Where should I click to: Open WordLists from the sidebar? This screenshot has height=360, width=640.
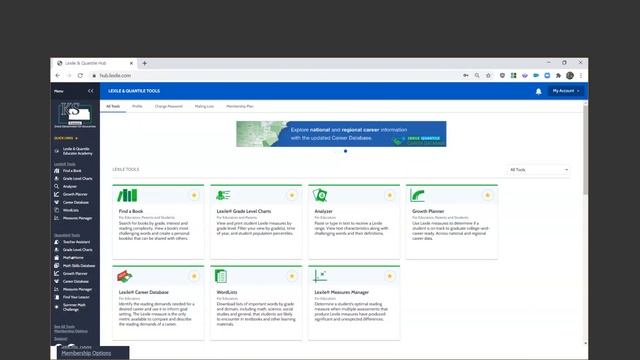coord(71,210)
